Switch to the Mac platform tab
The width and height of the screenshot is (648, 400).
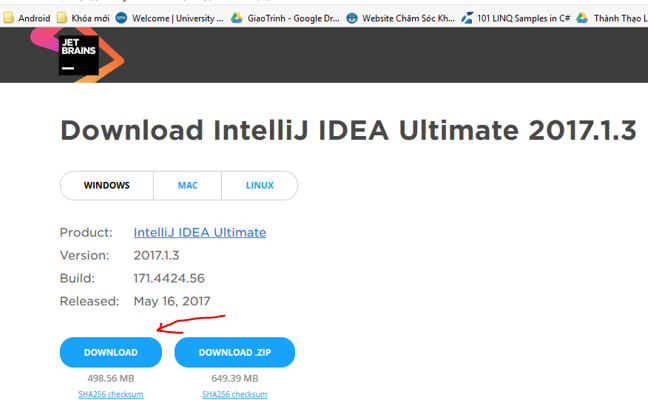pyautogui.click(x=187, y=186)
